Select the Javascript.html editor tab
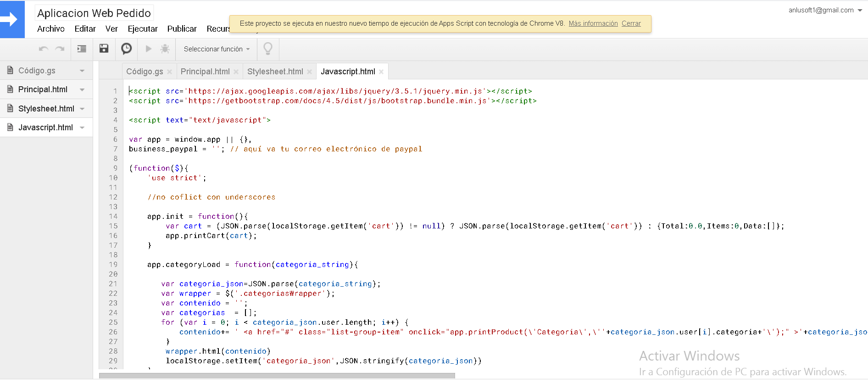 click(348, 72)
